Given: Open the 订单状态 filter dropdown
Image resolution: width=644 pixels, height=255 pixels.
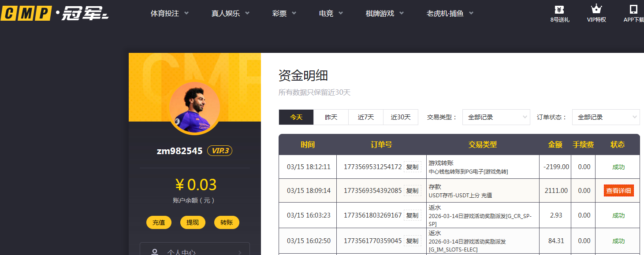Looking at the screenshot, I should coord(606,117).
